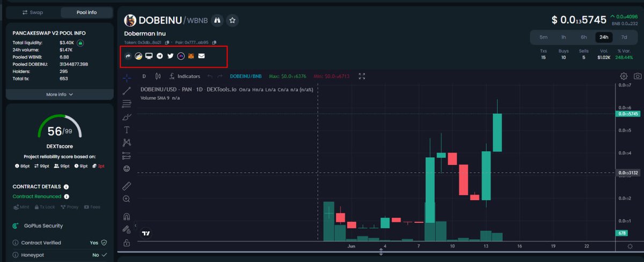Select the brush drawing tool
The image size is (644, 262).
(127, 117)
